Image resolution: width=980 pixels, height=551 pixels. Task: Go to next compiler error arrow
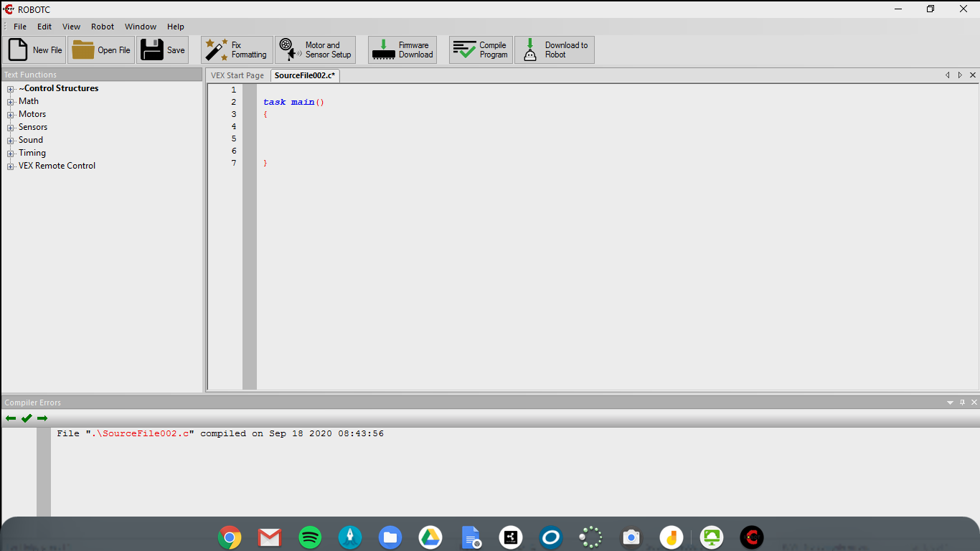pyautogui.click(x=42, y=418)
